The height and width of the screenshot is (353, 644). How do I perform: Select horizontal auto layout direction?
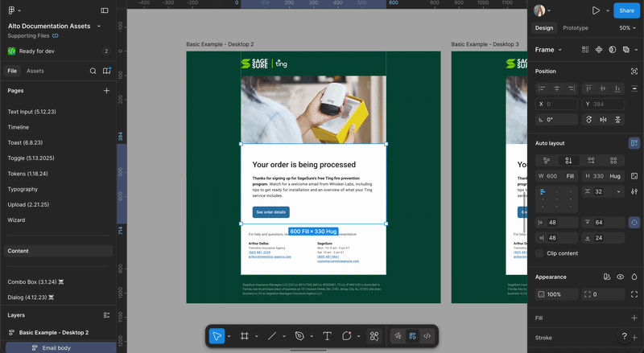(591, 161)
